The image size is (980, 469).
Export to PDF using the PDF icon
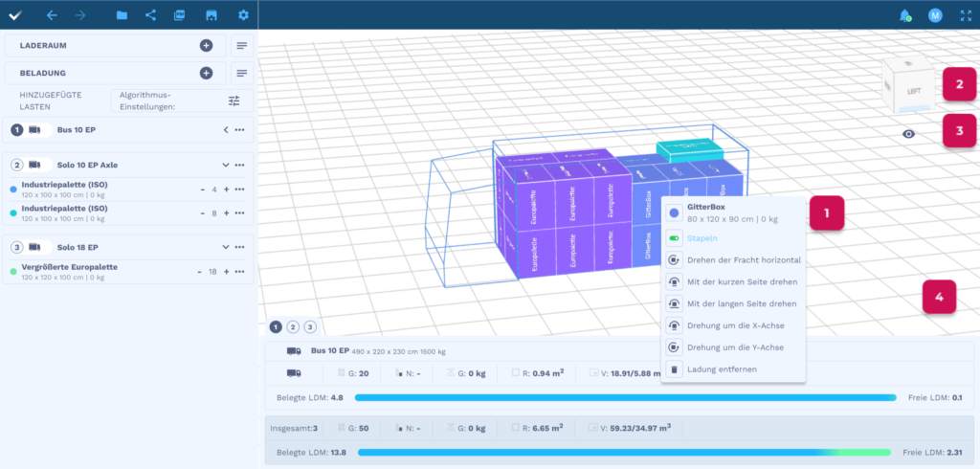(179, 15)
